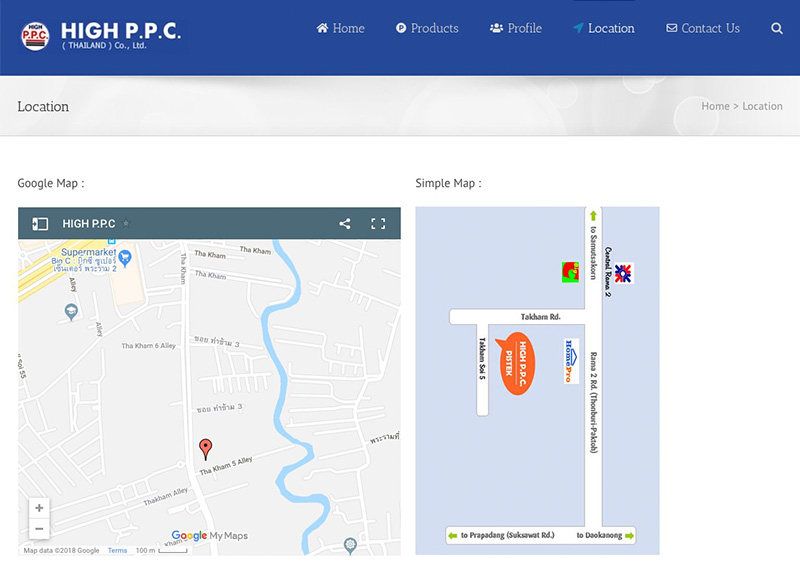The height and width of the screenshot is (582, 800).
Task: Toggle the map legend sidebar panel icon
Action: 40,224
